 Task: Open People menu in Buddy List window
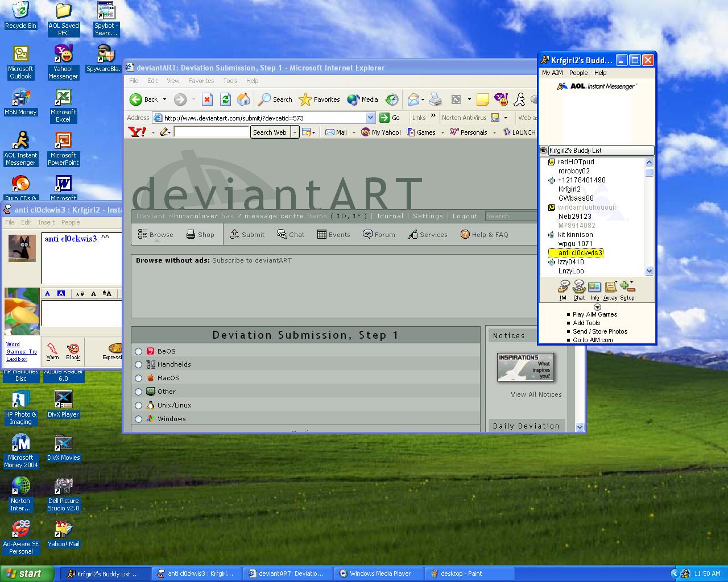pyautogui.click(x=578, y=73)
